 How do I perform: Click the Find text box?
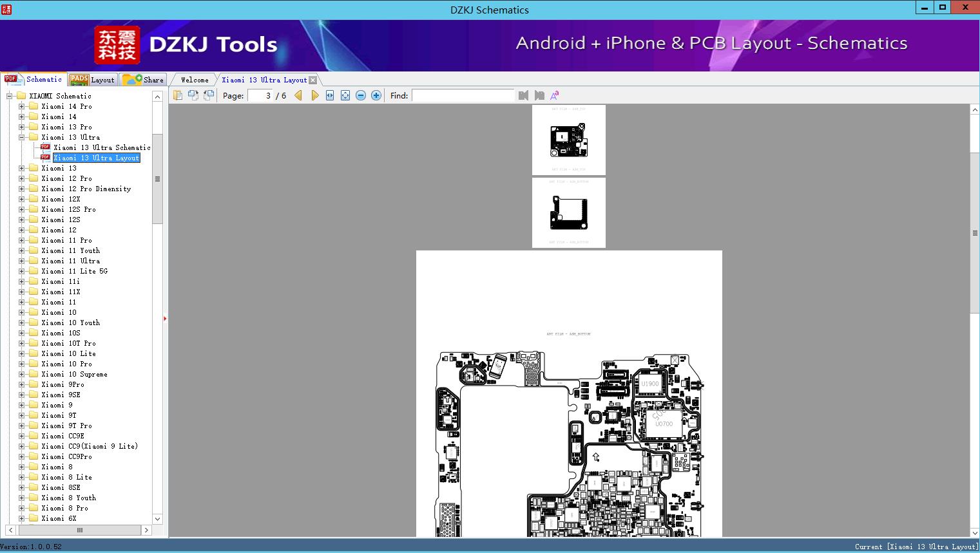point(463,95)
